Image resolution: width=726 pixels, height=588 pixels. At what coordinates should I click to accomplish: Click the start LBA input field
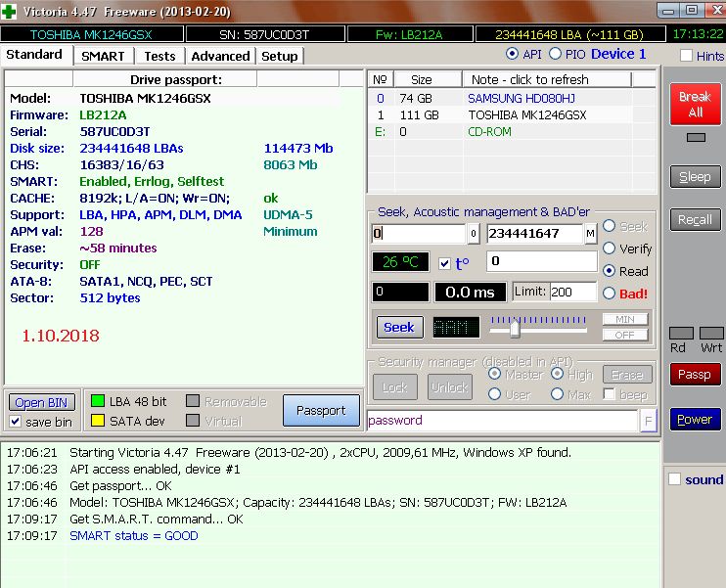click(419, 234)
